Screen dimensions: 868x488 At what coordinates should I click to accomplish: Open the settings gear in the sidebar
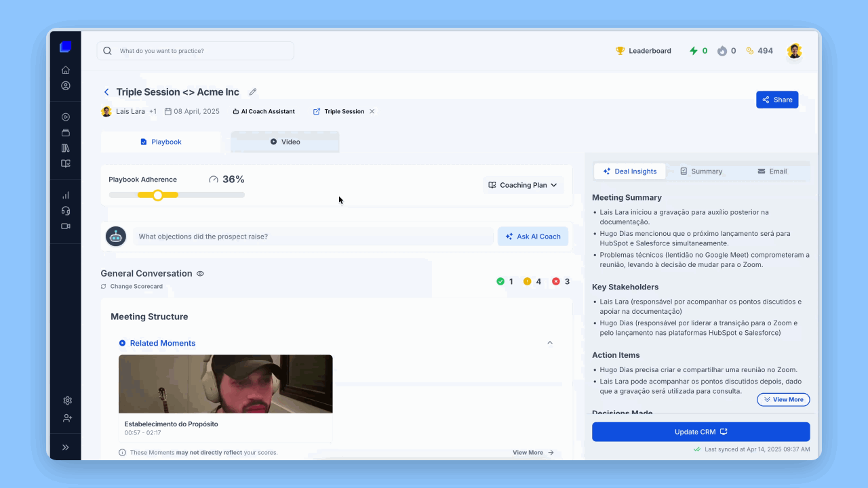67,401
